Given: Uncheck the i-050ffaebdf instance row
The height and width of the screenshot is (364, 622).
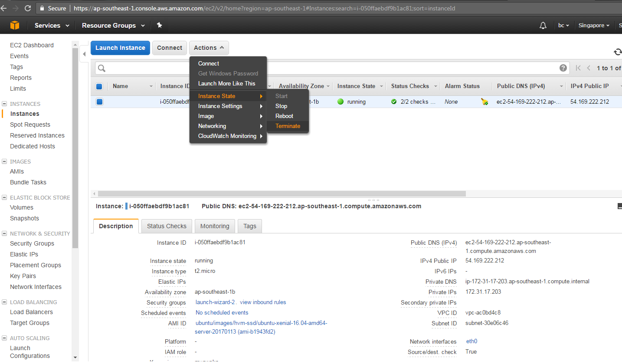Looking at the screenshot, I should (x=99, y=102).
